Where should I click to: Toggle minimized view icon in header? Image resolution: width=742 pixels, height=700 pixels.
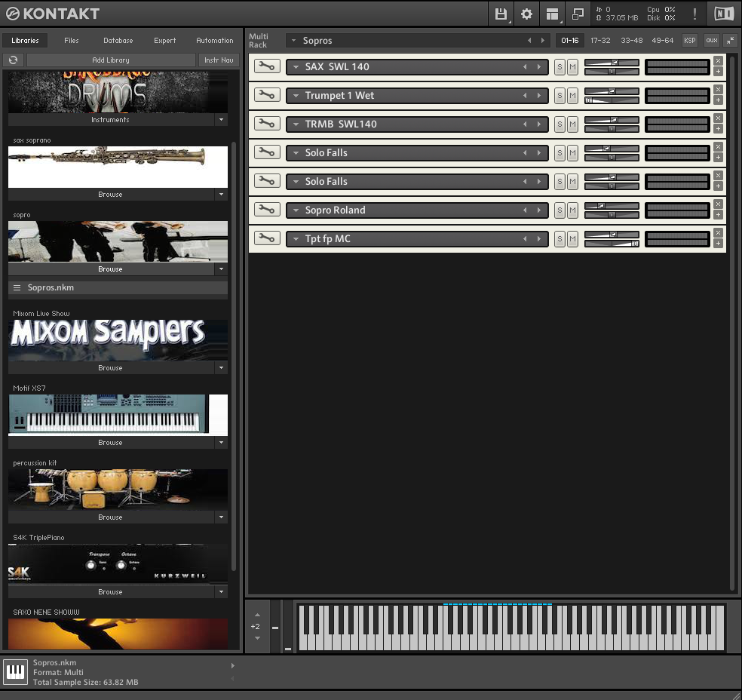(x=578, y=14)
